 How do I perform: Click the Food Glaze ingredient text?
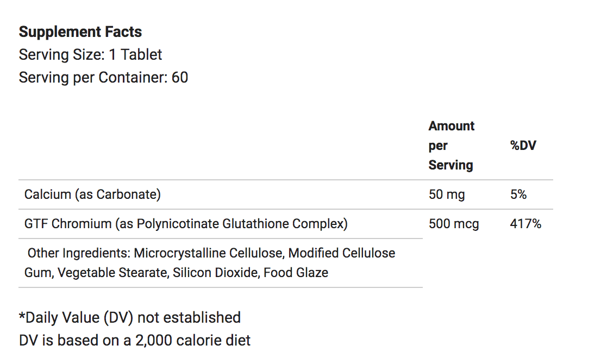(x=296, y=273)
